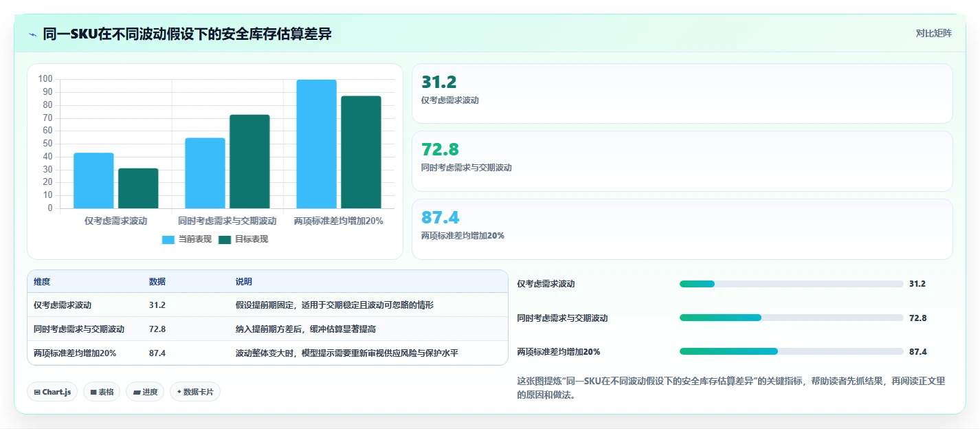Click the 72.8 value beside progress bar
Viewport: 980px width, 429px height.
coord(917,318)
